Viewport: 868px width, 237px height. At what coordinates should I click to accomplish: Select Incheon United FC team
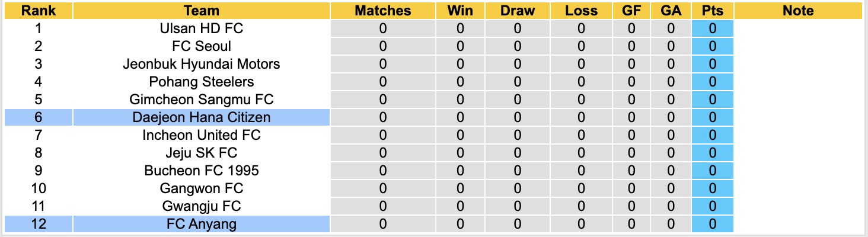click(202, 135)
